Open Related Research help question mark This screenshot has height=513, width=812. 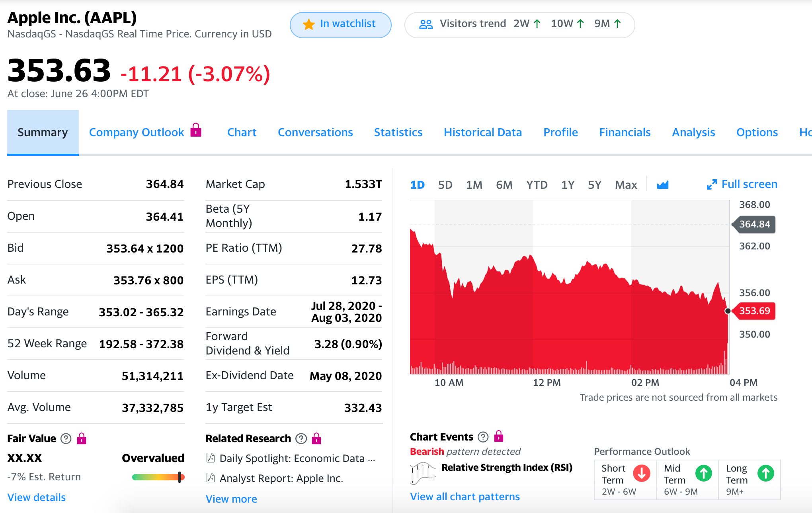click(x=301, y=439)
